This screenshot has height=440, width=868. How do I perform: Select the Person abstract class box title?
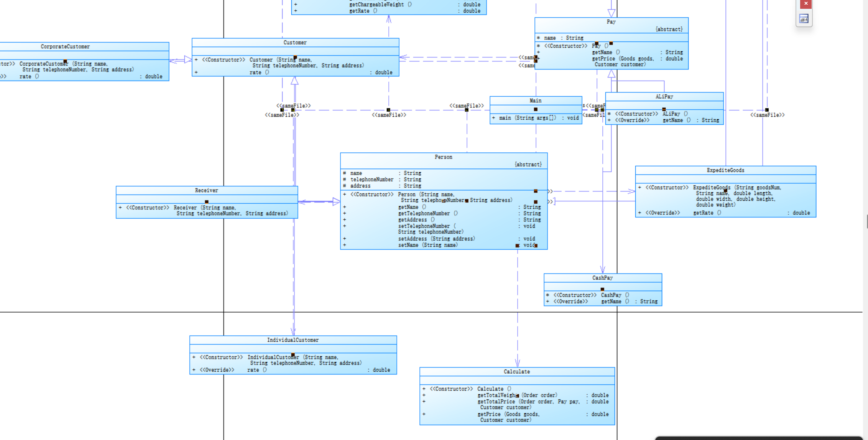click(x=443, y=157)
